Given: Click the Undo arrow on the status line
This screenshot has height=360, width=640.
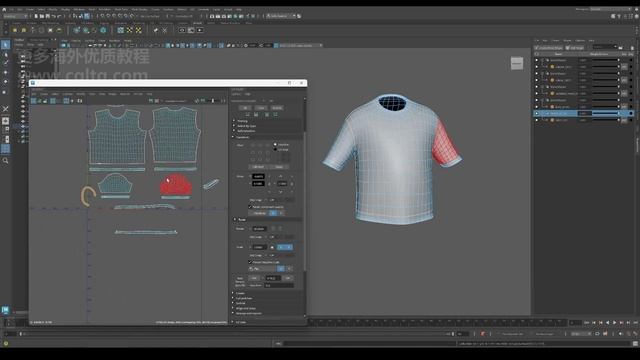Looking at the screenshot, I should 53,16.
